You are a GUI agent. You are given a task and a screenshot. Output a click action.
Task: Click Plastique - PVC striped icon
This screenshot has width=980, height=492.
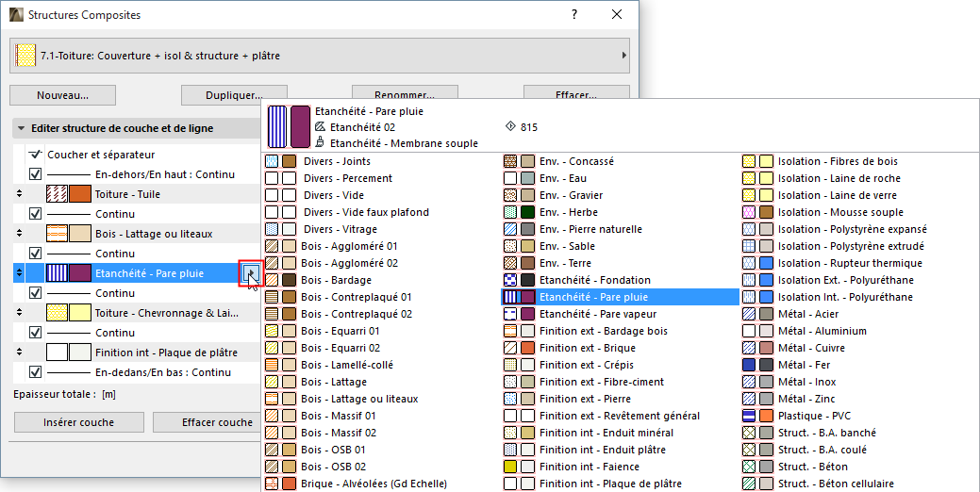[x=749, y=416]
